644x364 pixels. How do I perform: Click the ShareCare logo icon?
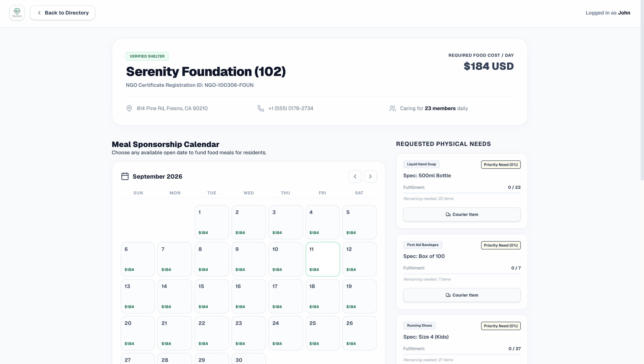coord(17,13)
